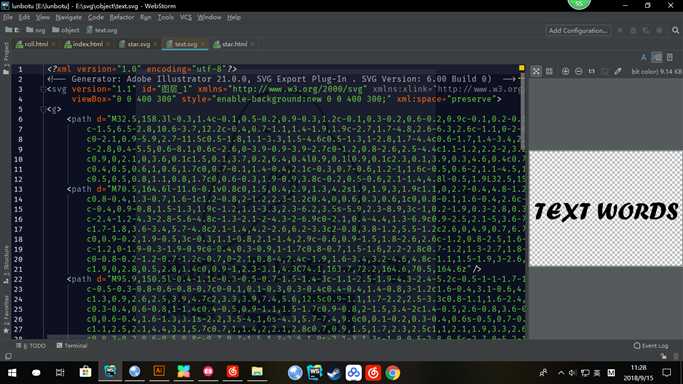Close the star.svg editor tab
683x384 pixels.
[155, 44]
